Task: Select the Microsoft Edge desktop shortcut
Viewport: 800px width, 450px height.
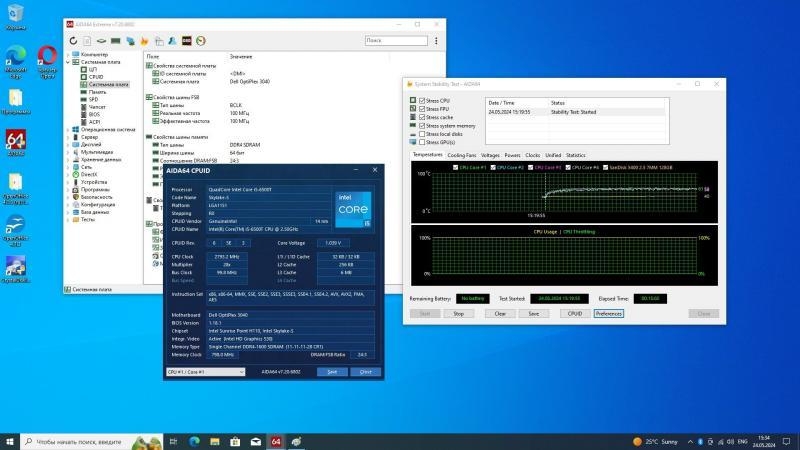Action: click(x=15, y=61)
